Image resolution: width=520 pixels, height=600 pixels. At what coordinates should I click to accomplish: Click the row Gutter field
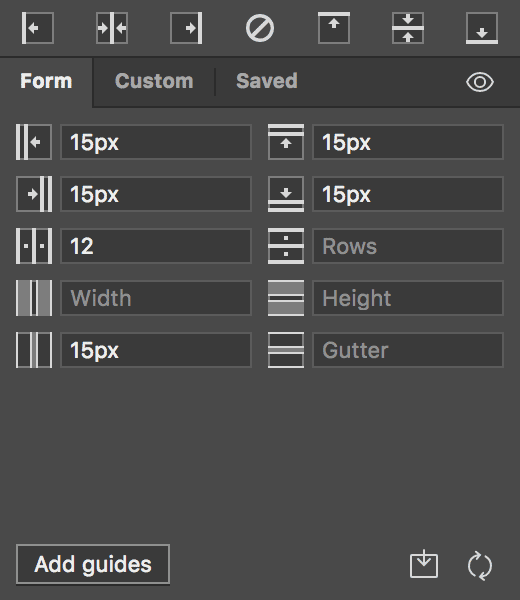point(408,350)
